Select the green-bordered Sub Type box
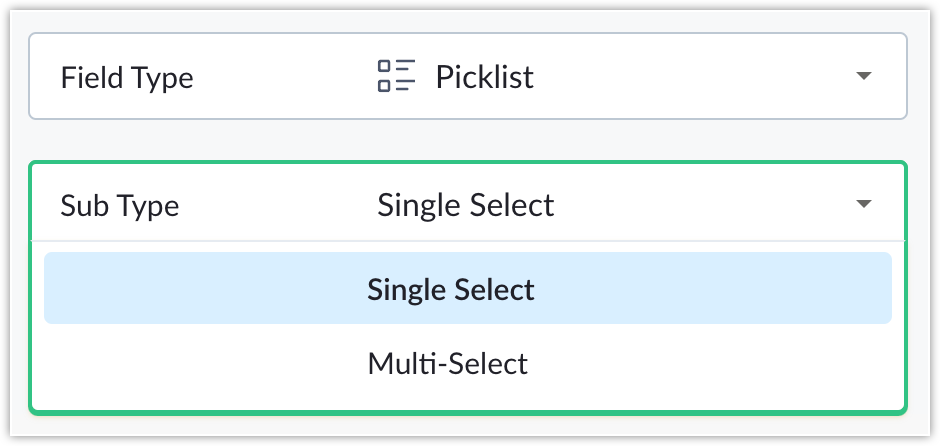The image size is (940, 446). 468,288
